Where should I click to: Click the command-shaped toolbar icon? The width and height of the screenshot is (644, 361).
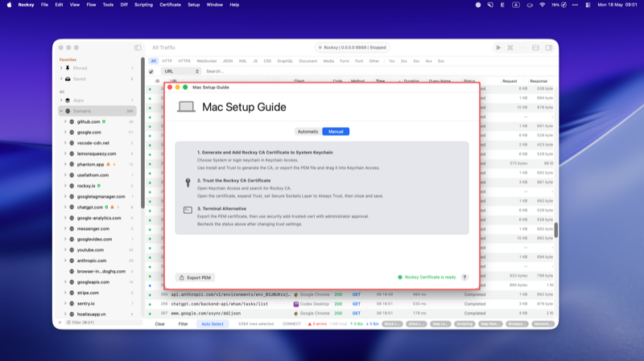tap(510, 47)
